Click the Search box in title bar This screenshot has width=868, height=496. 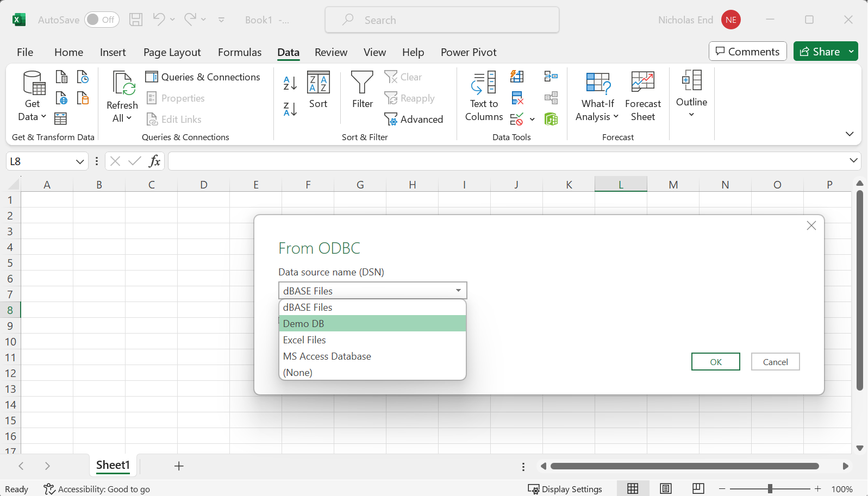(x=442, y=20)
